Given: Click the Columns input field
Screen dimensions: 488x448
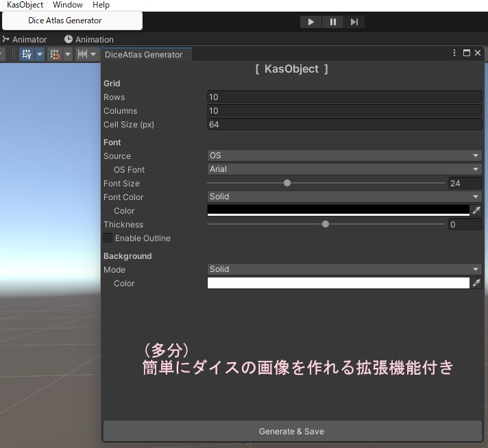Looking at the screenshot, I should click(x=345, y=111).
